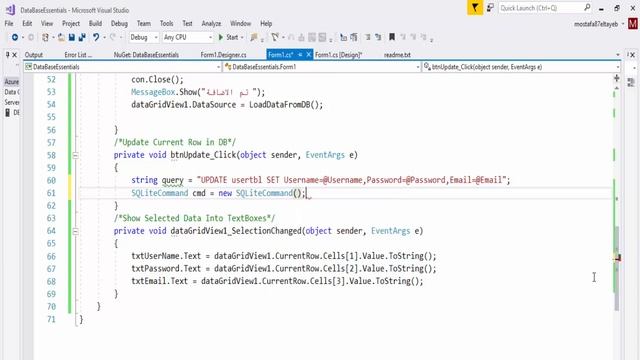This screenshot has height=360, width=640.
Task: Click the New Project toolbar icon
Action: pyautogui.click(x=45, y=37)
